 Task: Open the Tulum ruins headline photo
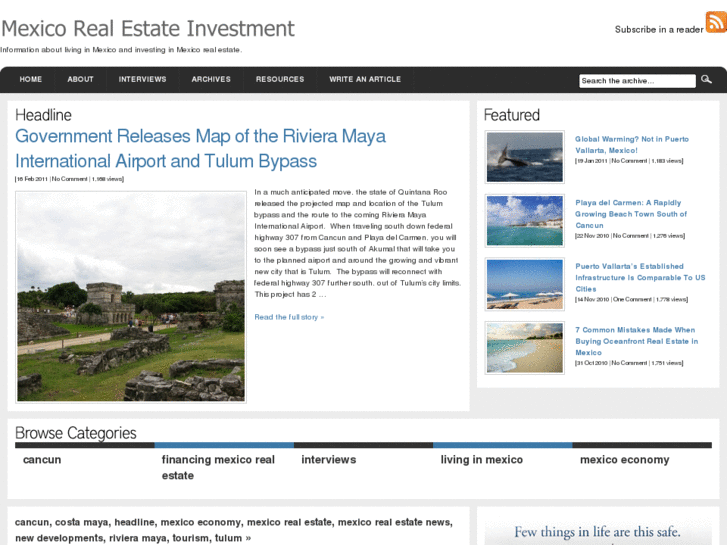[x=131, y=297]
